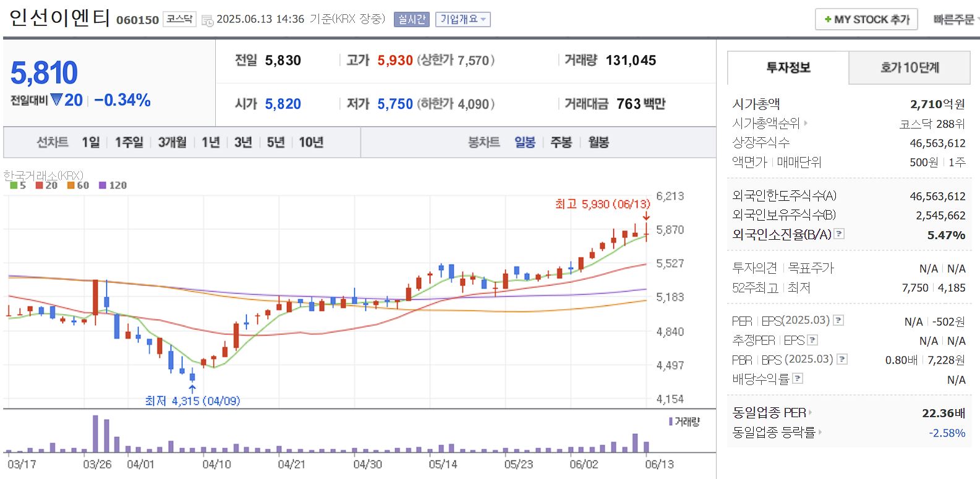The height and width of the screenshot is (479, 980).
Task: Click the 인선이엔티 stock name heading
Action: pos(60,17)
